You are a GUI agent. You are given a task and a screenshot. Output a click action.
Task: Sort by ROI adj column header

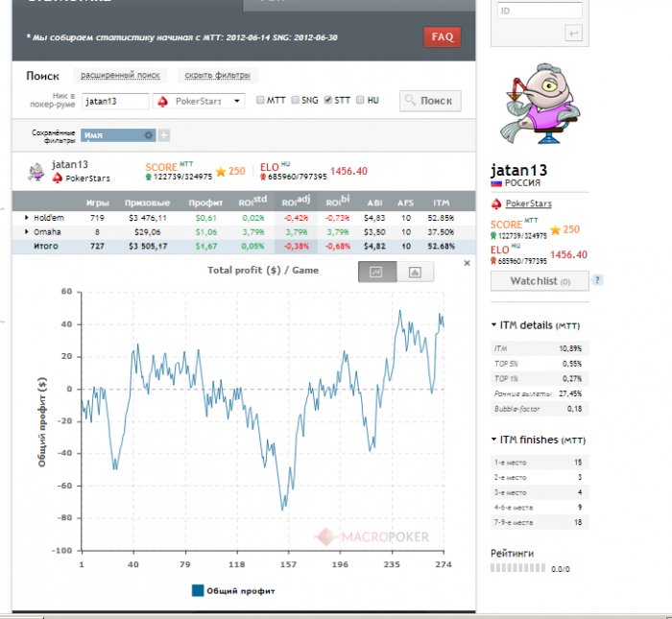pos(296,201)
